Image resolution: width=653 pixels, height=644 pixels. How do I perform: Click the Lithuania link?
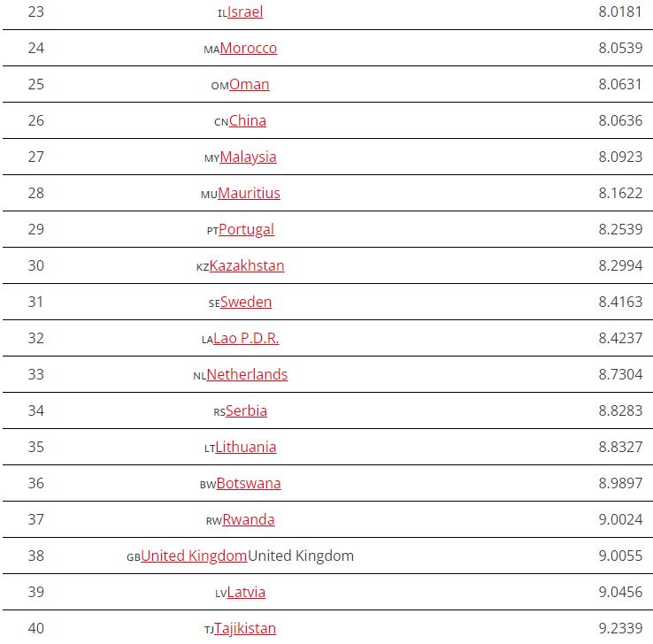click(246, 447)
